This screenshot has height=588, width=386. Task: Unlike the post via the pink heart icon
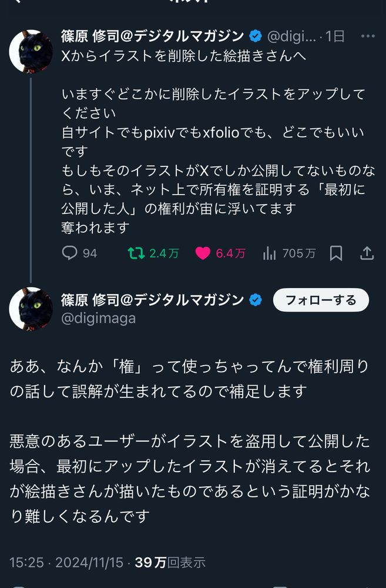(x=203, y=253)
